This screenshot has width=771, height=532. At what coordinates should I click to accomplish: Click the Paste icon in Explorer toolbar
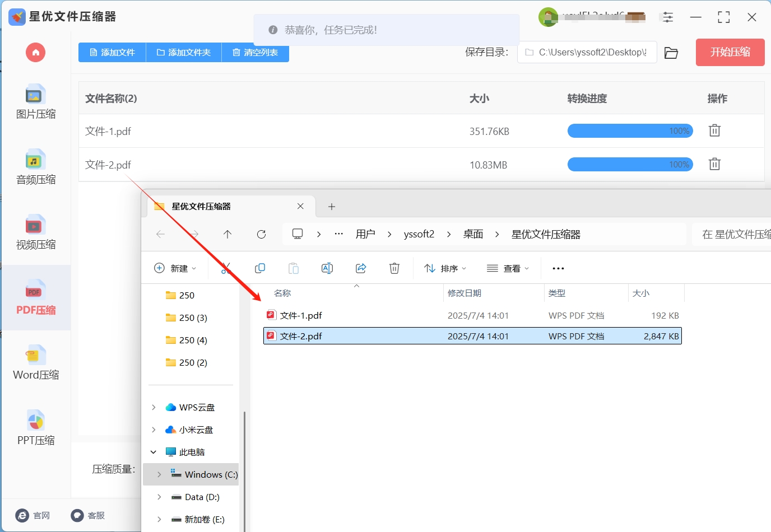pyautogui.click(x=294, y=268)
